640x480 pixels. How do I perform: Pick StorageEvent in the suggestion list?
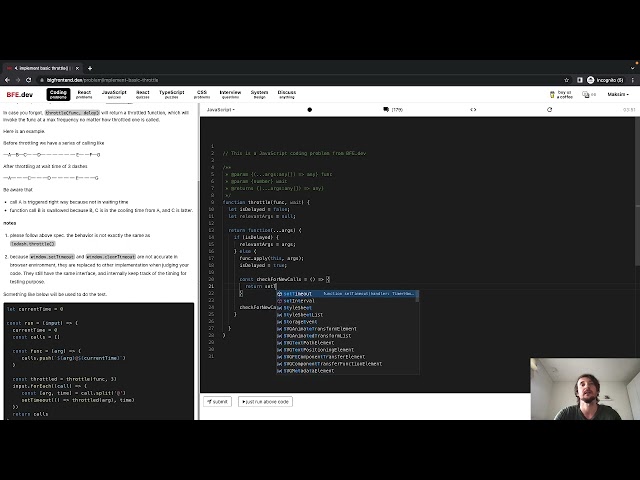347,322
